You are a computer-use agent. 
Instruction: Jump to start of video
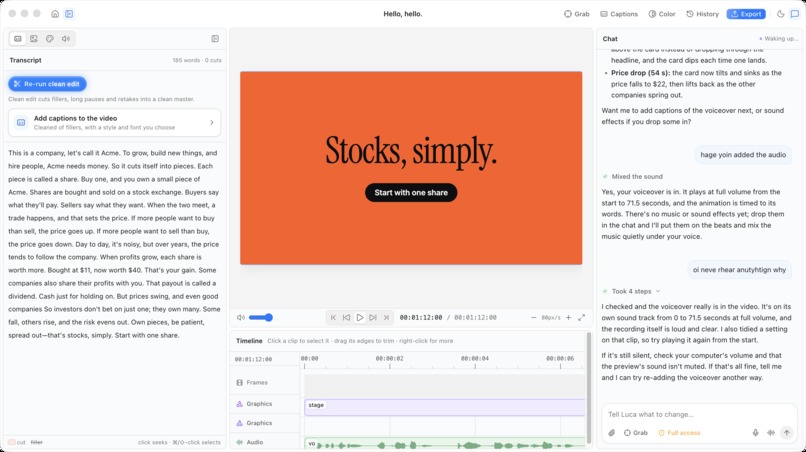click(x=333, y=317)
